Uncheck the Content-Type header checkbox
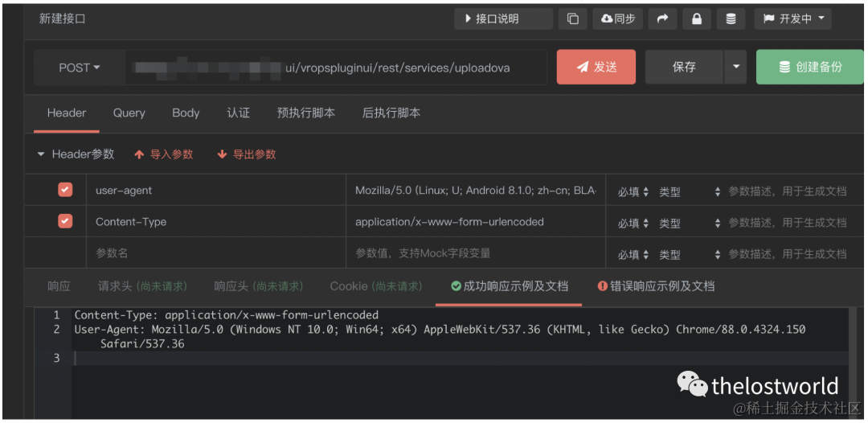 (x=65, y=221)
